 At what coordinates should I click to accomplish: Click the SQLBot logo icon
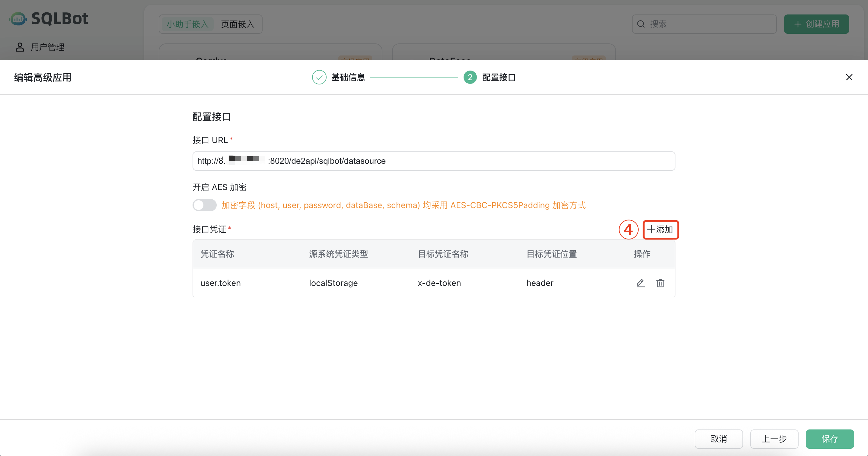pos(18,18)
